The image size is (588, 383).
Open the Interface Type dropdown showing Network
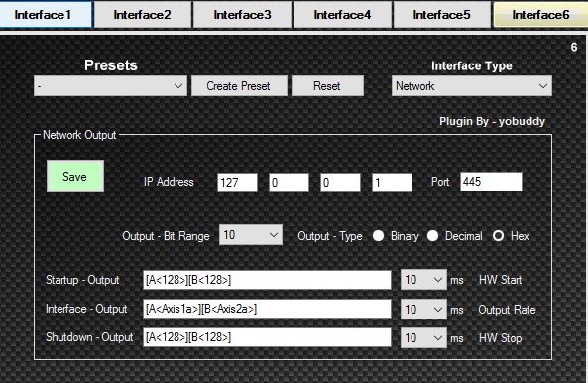pyautogui.click(x=472, y=86)
